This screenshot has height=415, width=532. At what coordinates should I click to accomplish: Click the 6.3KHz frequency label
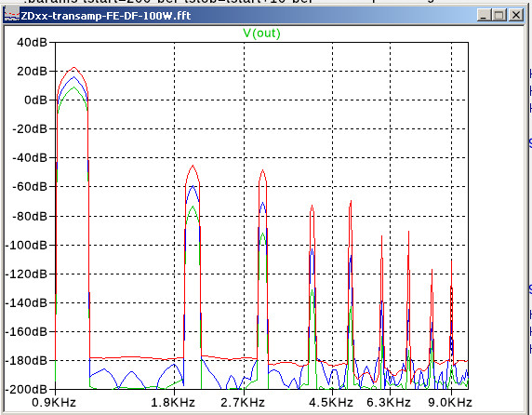tap(389, 403)
